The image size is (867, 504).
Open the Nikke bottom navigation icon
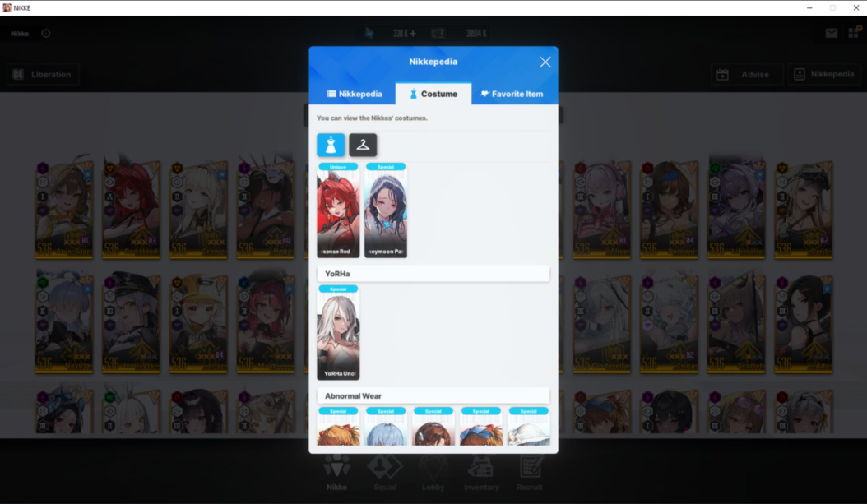336,473
